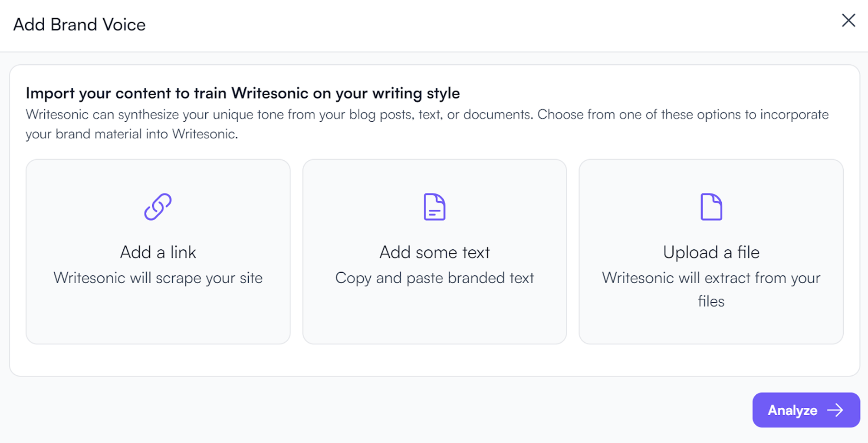This screenshot has width=868, height=443.
Task: Click the "Add Brand Voice" dialog title
Action: (79, 25)
